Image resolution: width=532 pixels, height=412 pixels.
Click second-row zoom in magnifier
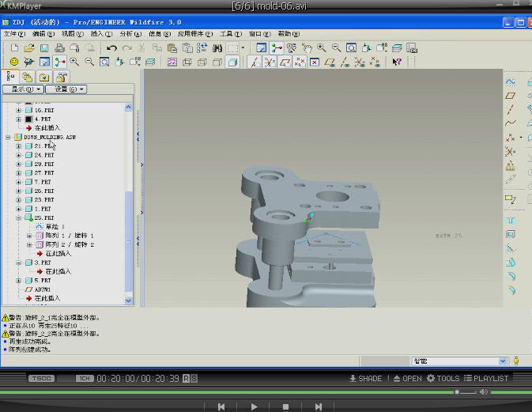pyautogui.click(x=74, y=62)
